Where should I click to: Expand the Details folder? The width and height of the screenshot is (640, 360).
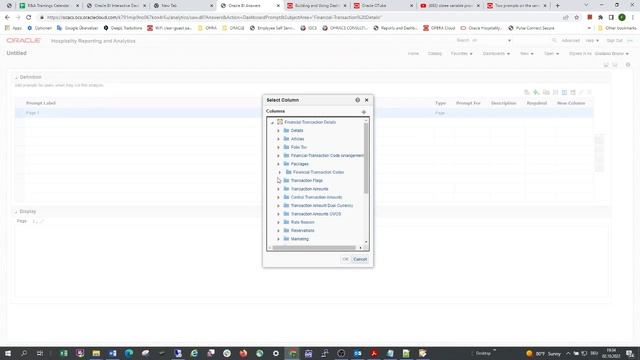point(279,131)
